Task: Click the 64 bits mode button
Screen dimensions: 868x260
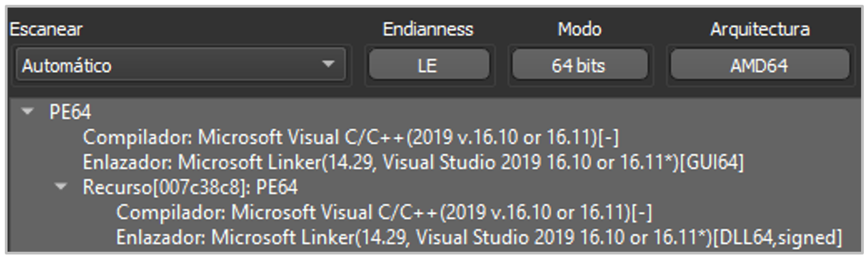Action: coord(580,66)
